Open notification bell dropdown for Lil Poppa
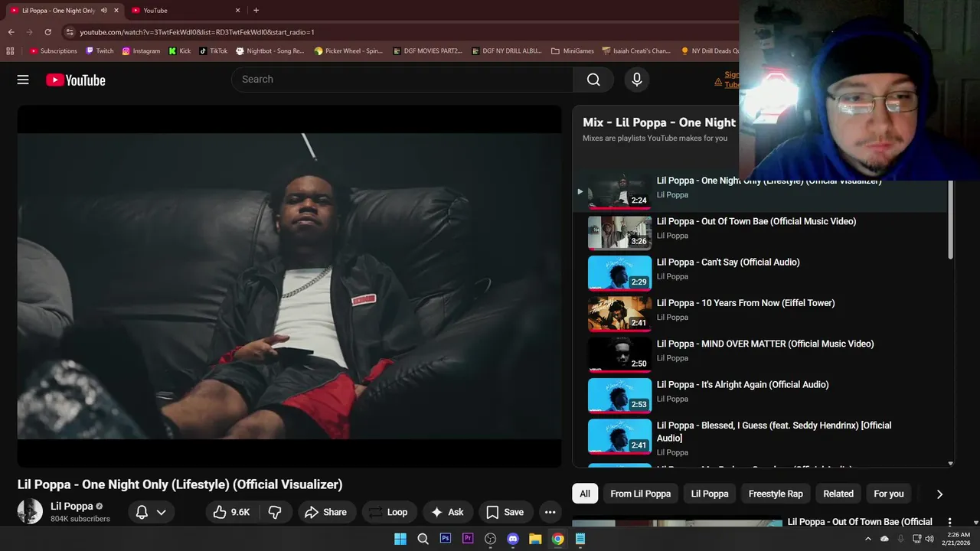The width and height of the screenshot is (980, 551). (x=151, y=512)
